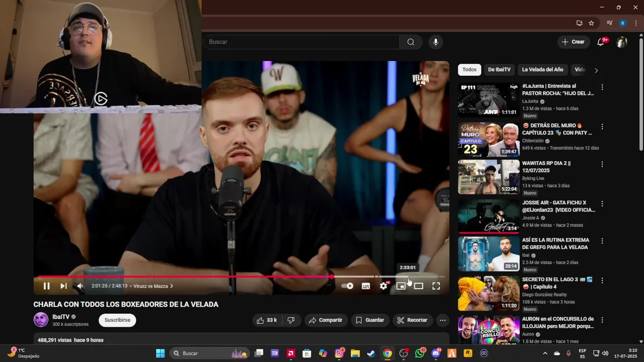Click the red scrubber handle on the timeline

click(332, 277)
